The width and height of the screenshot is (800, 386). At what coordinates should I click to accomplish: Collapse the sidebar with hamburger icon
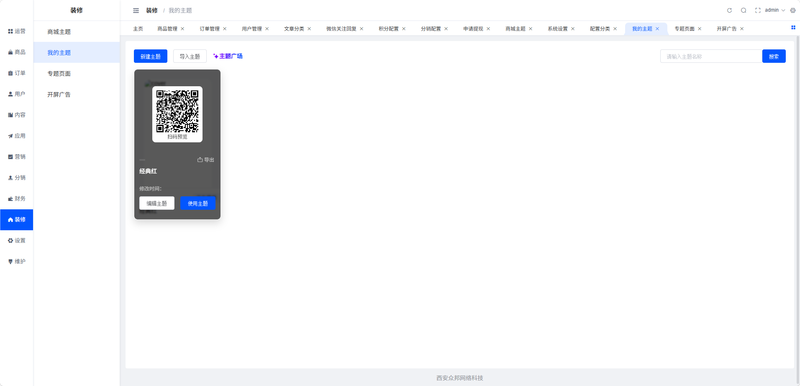pos(136,10)
